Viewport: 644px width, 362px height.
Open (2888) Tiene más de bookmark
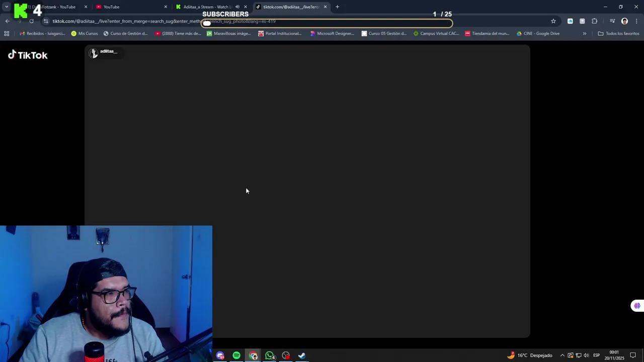coord(178,34)
